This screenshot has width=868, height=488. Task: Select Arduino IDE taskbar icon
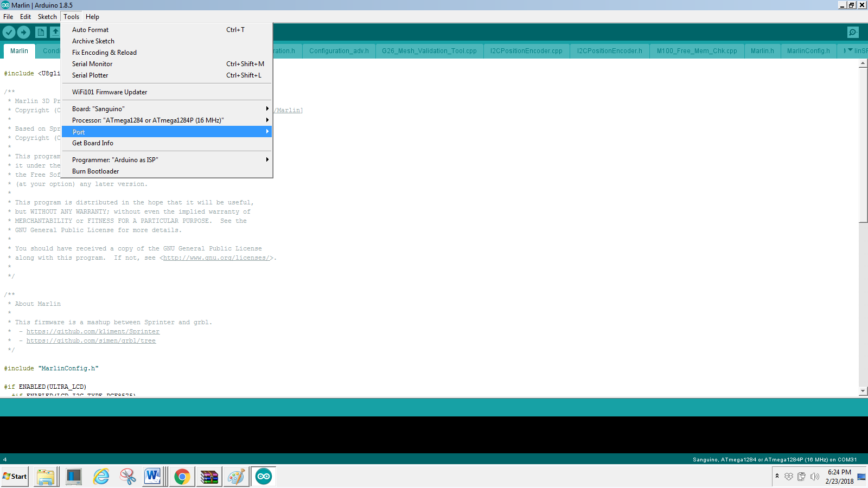tap(264, 477)
